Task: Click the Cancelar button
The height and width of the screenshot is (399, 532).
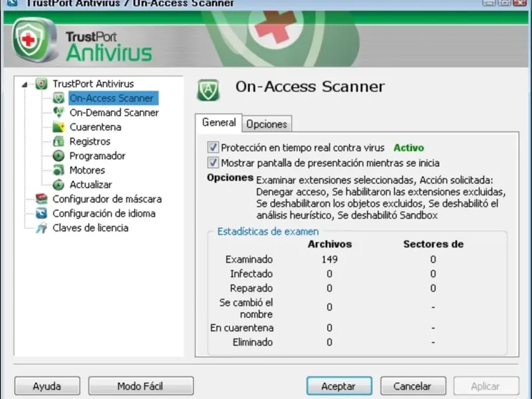Action: coord(413,386)
